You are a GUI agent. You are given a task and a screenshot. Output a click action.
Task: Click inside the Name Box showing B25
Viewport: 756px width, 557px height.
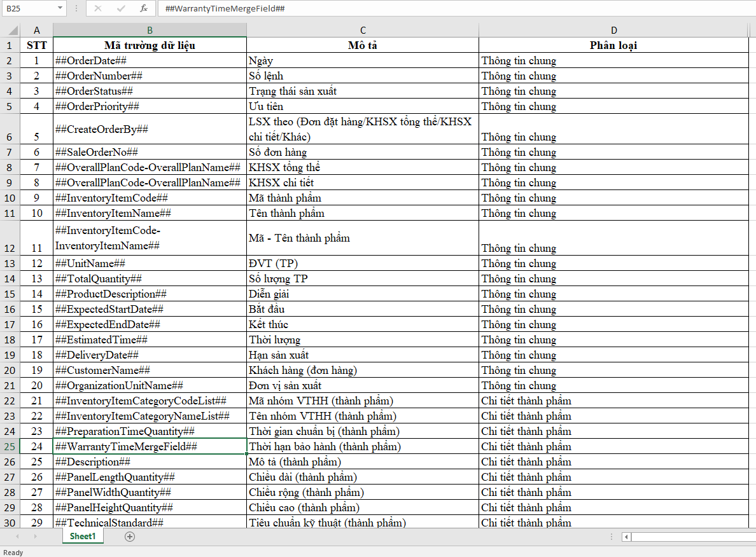point(28,8)
